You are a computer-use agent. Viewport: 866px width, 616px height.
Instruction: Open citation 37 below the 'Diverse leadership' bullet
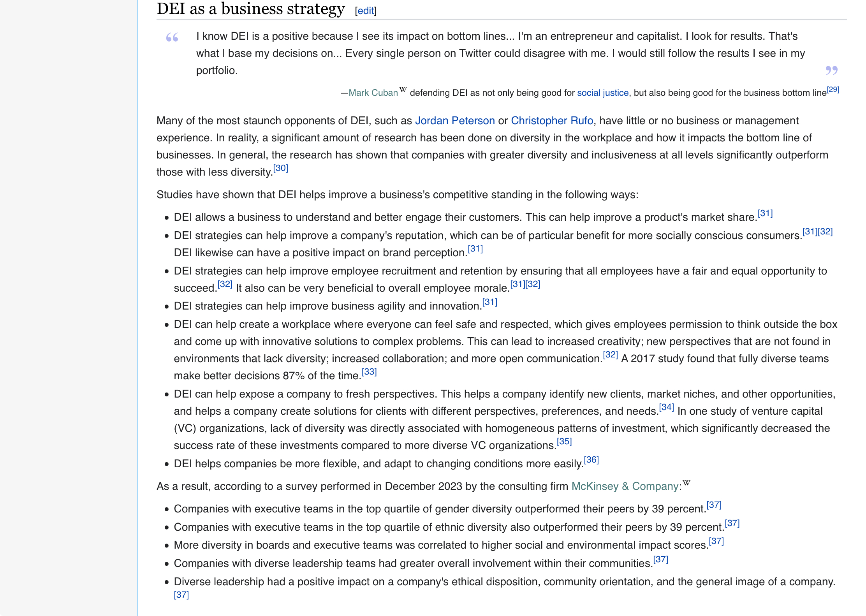coord(181,595)
